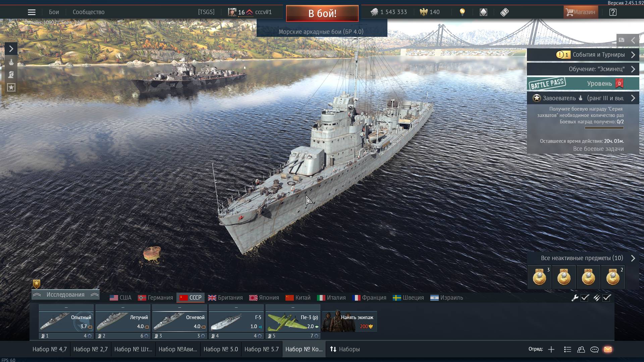Click the Silver Lions balance 1 543 333

389,12
